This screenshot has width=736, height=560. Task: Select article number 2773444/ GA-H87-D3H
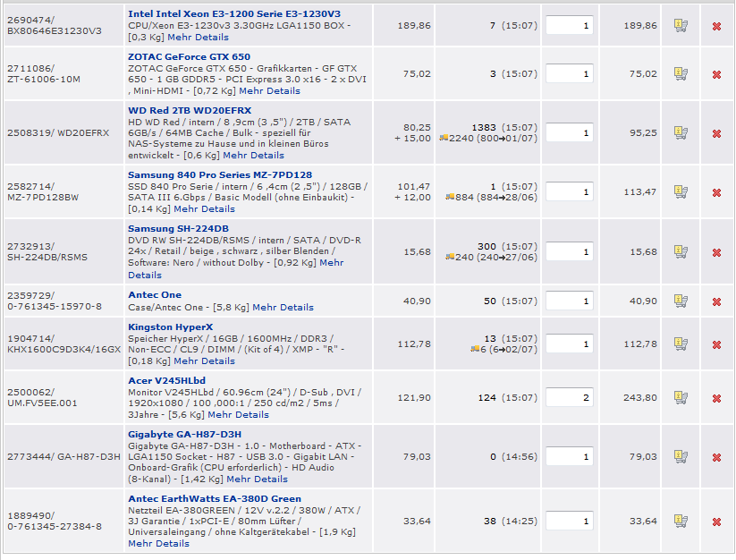tap(63, 456)
